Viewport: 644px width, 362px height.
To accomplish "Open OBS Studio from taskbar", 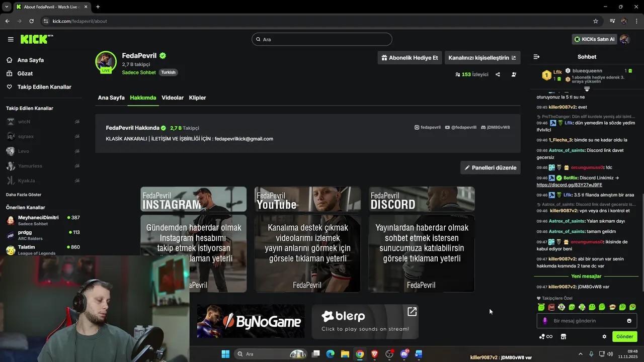I will pos(389,354).
